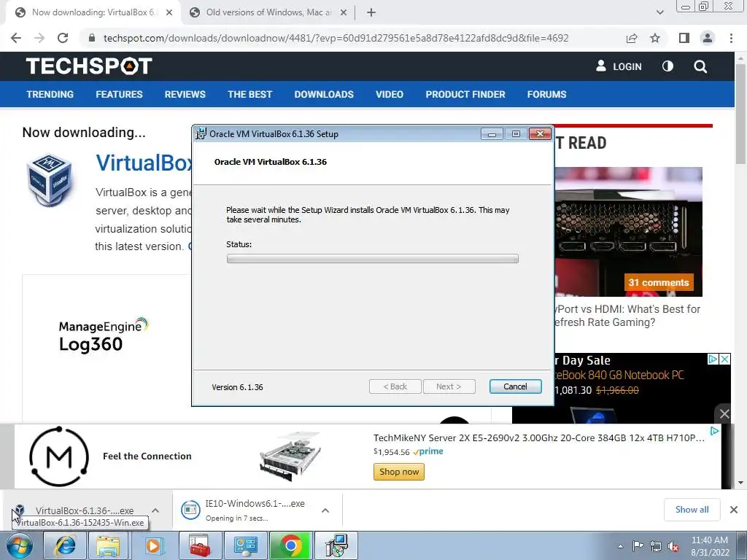
Task: Open Chrome's three-dot menu
Action: click(731, 38)
